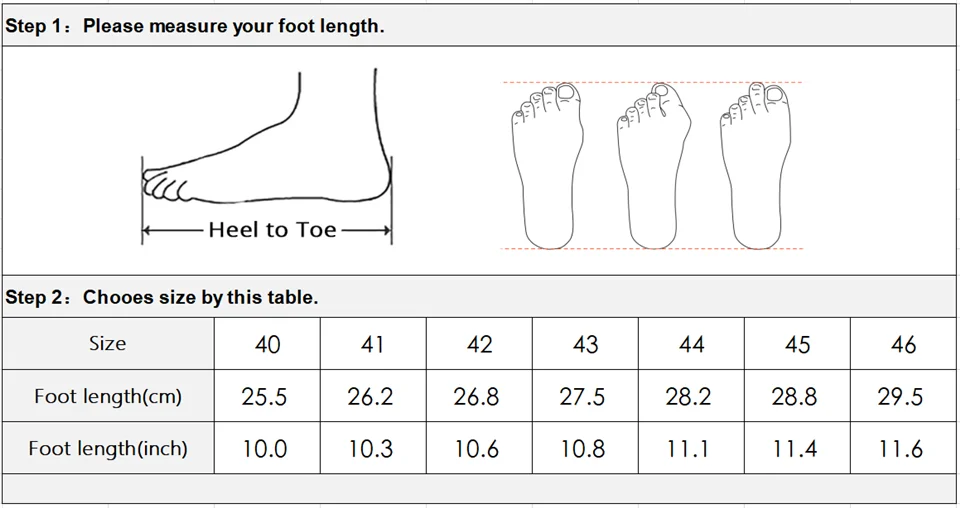This screenshot has width=960, height=508.
Task: Select the Size row header cell
Action: pos(107,344)
